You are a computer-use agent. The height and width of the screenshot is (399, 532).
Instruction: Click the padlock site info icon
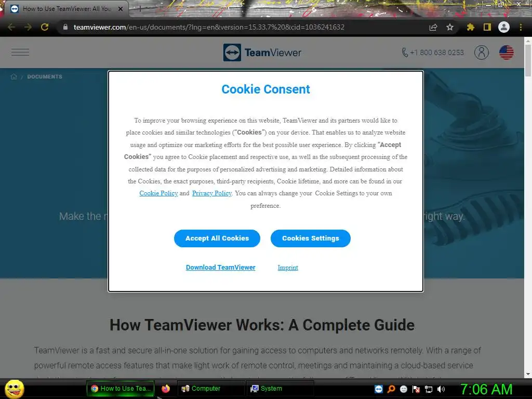click(x=65, y=27)
